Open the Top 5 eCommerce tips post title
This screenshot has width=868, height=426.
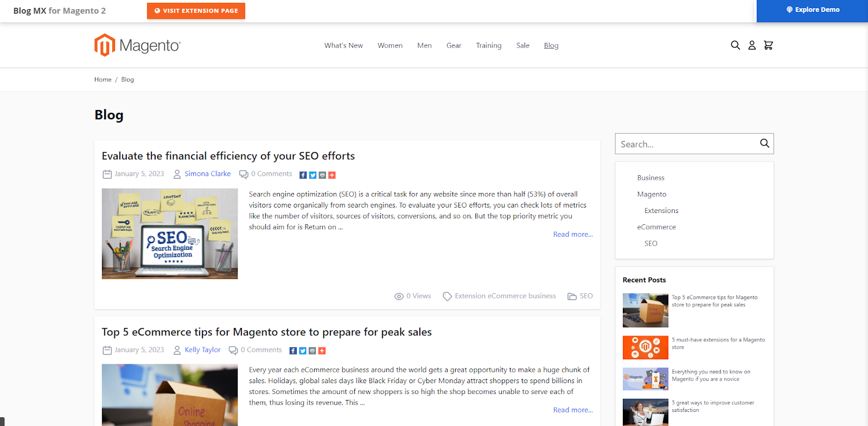pos(267,332)
